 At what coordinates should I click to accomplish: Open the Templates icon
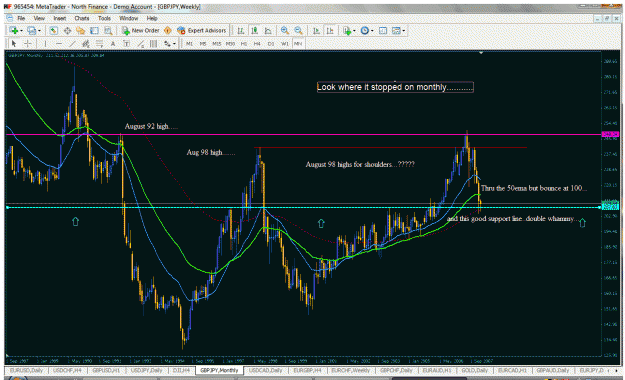pos(396,31)
